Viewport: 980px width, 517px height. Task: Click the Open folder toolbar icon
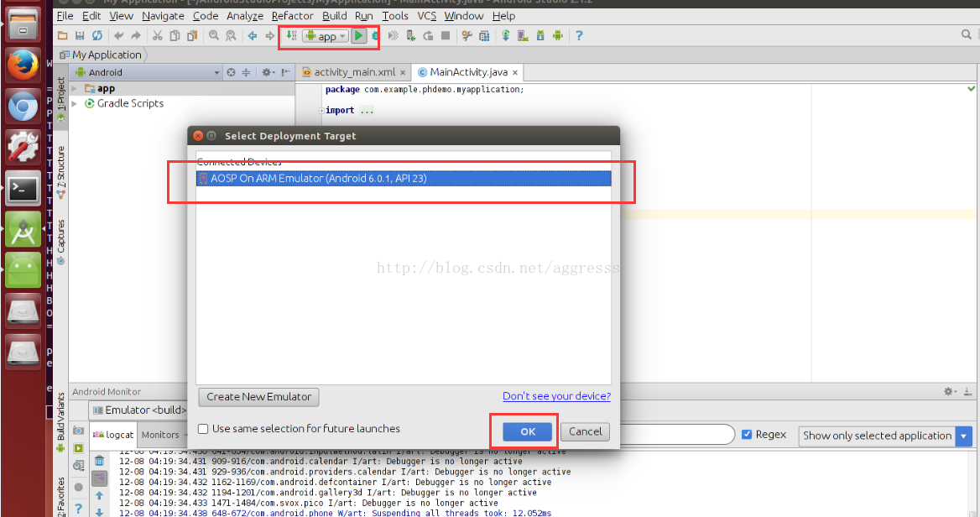(x=62, y=35)
